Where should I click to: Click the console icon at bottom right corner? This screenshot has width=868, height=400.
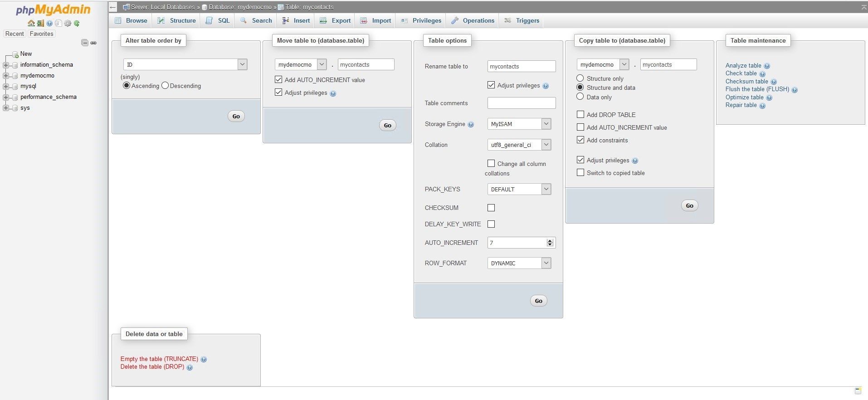(858, 390)
